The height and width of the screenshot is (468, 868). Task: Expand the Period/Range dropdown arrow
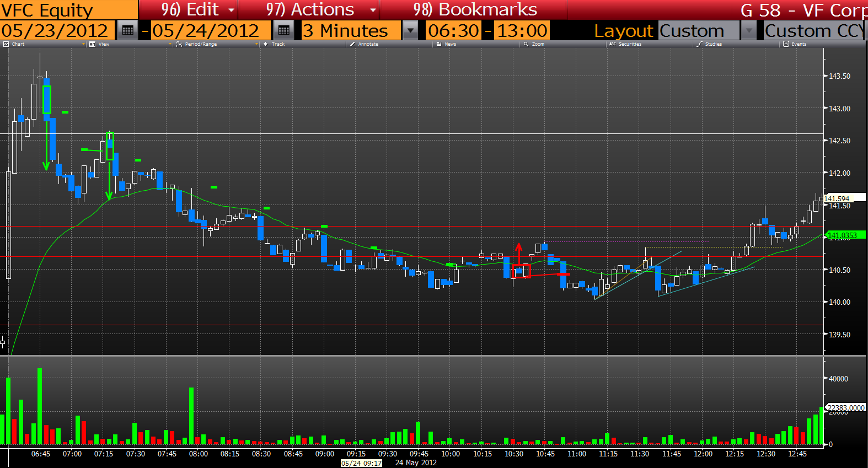tap(256, 44)
